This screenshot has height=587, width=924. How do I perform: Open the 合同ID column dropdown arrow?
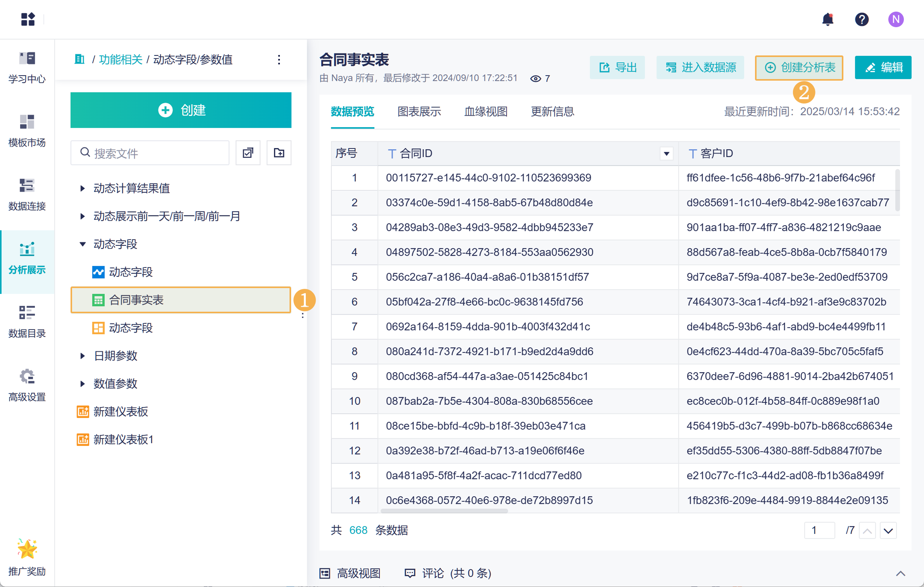coord(666,154)
